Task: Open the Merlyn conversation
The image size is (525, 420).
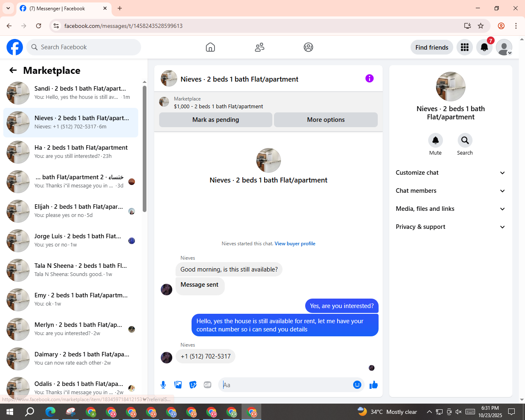Action: [71, 329]
